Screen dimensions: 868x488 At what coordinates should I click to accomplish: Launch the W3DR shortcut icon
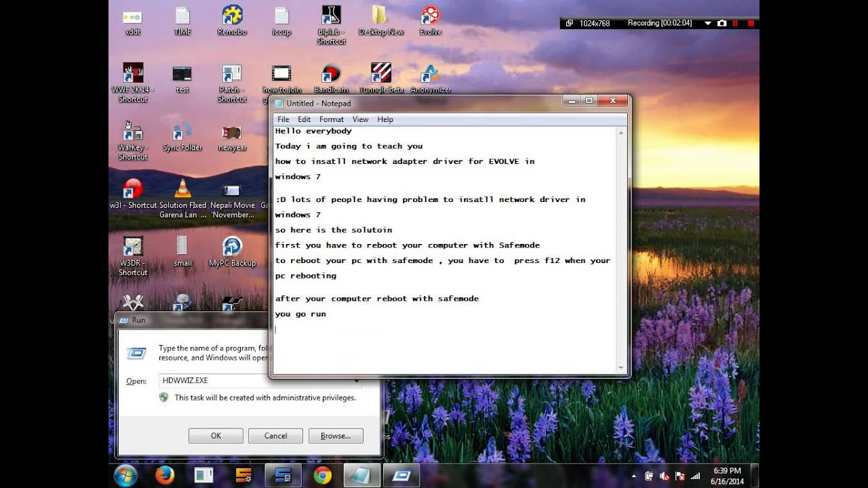coord(133,256)
